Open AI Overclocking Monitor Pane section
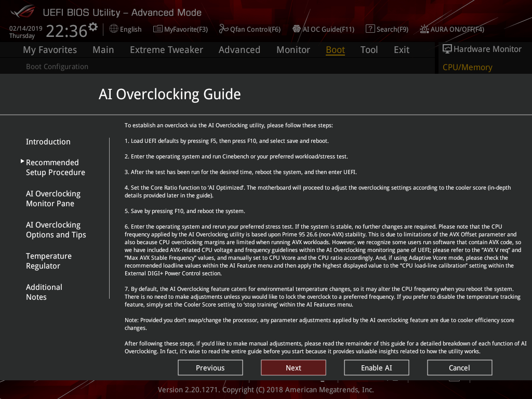 (53, 198)
